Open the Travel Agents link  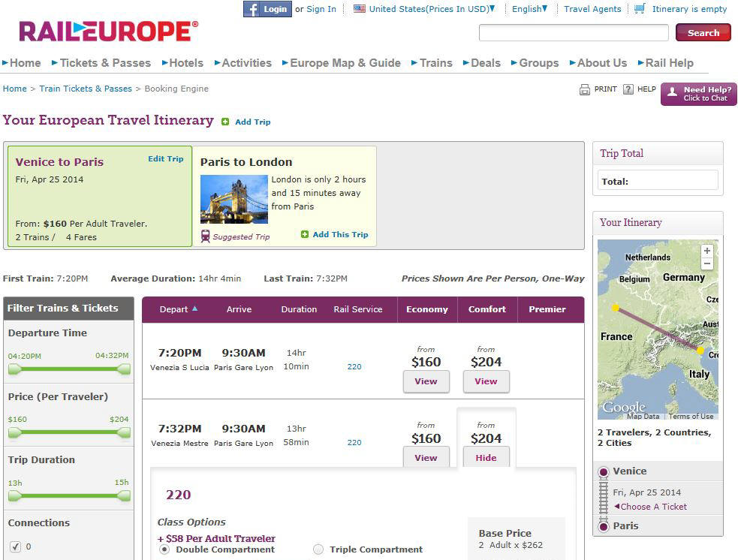click(592, 9)
